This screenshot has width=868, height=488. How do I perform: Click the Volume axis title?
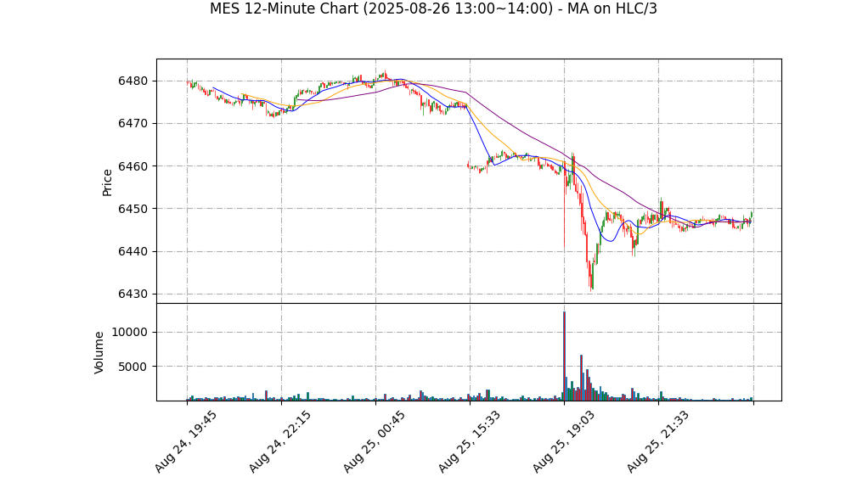point(99,352)
